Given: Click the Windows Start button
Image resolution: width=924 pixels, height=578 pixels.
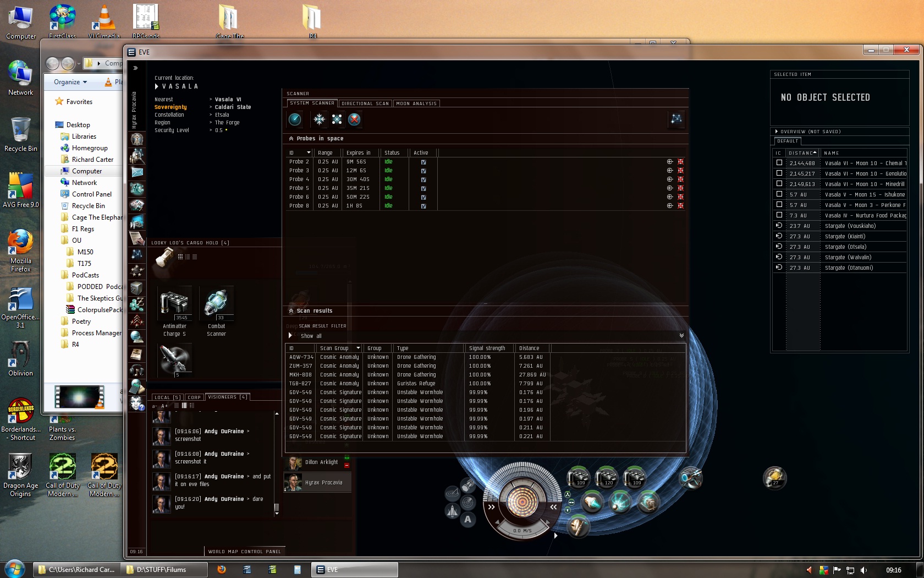Looking at the screenshot, I should pyautogui.click(x=14, y=569).
